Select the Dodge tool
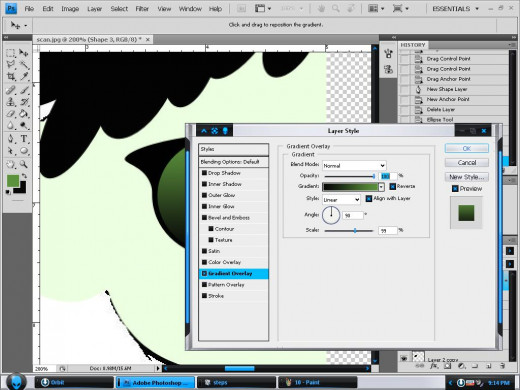520x390 pixels. point(23,126)
